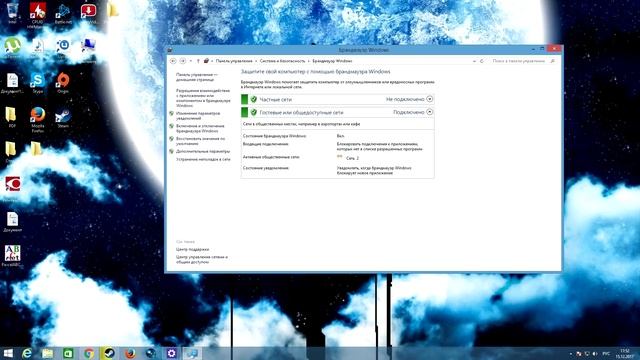Open the Skype desktop shortcut
This screenshot has width=640, height=360.
(38, 82)
